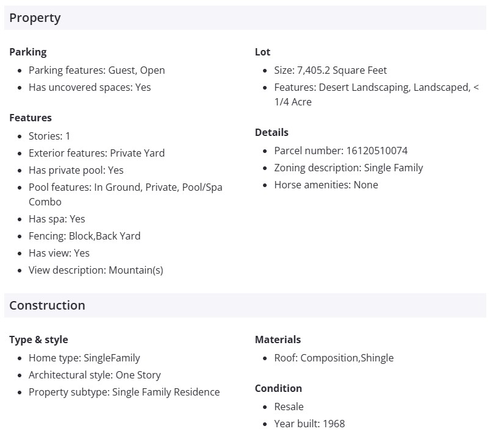Select the Details subsection heading
This screenshot has width=504, height=437.
[272, 132]
